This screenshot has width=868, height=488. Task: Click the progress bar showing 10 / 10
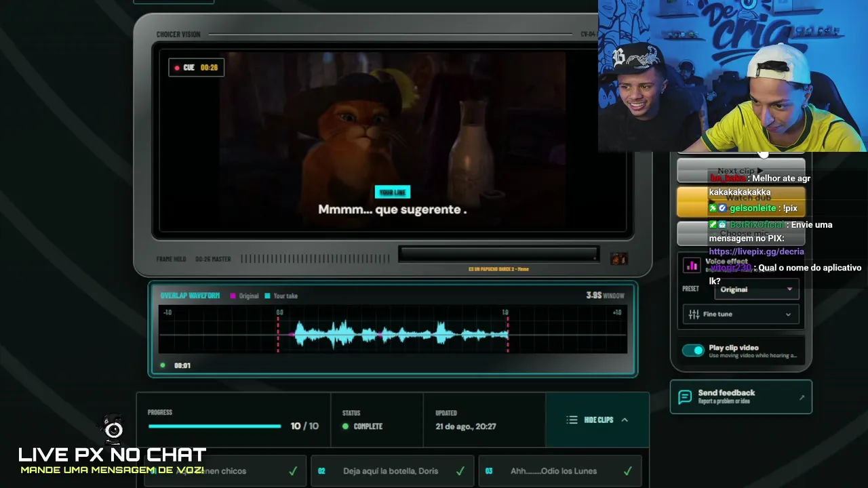pos(214,426)
